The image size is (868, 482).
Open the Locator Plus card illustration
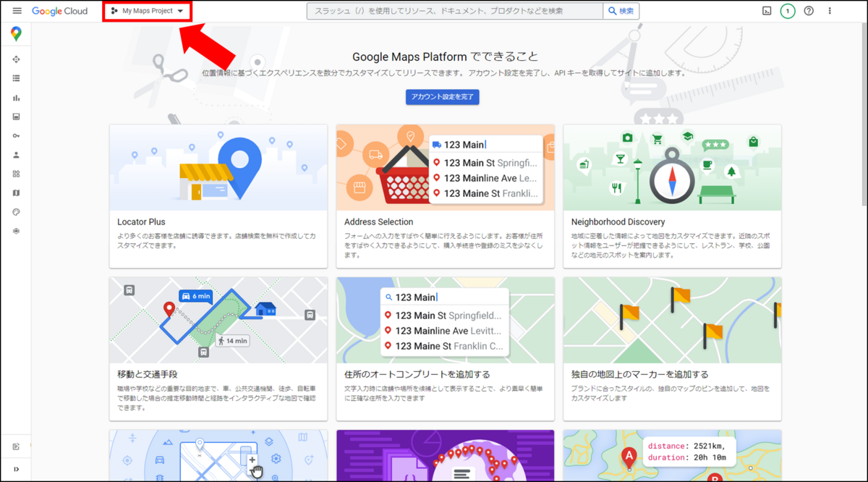point(218,167)
